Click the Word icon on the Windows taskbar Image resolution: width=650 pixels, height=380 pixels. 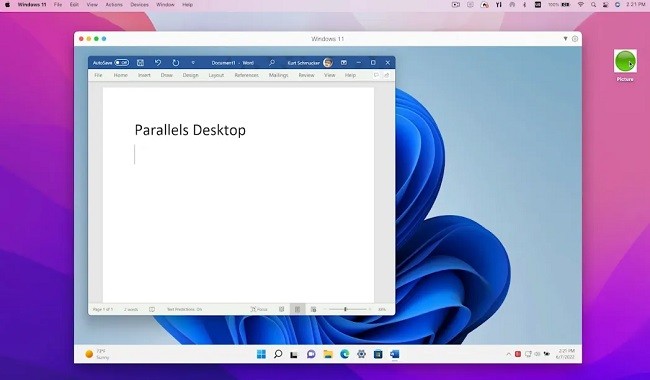[x=394, y=354]
